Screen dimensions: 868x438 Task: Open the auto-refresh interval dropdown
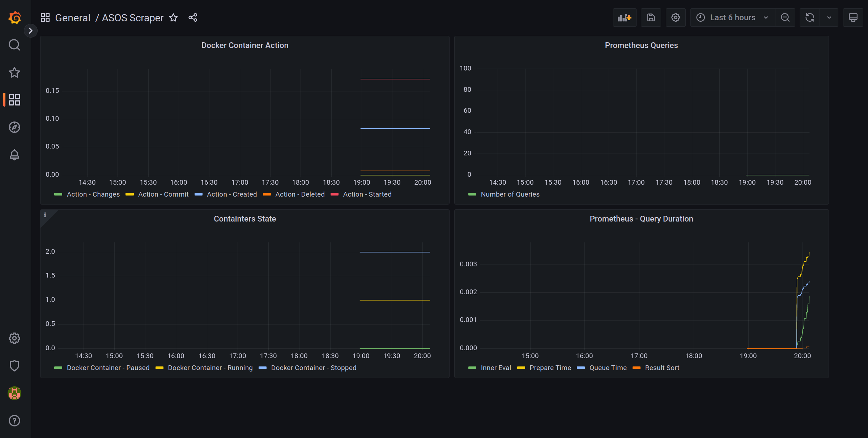point(829,17)
